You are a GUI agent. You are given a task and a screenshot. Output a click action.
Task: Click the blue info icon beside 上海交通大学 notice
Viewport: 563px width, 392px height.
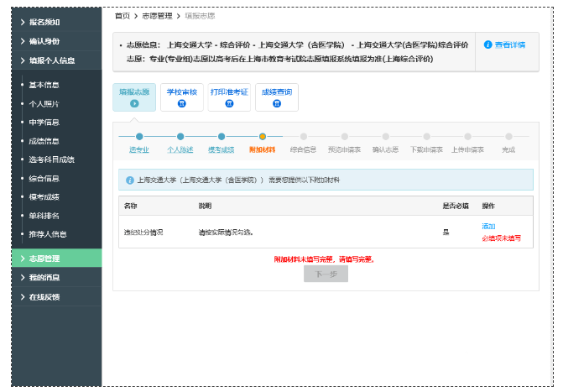(130, 180)
